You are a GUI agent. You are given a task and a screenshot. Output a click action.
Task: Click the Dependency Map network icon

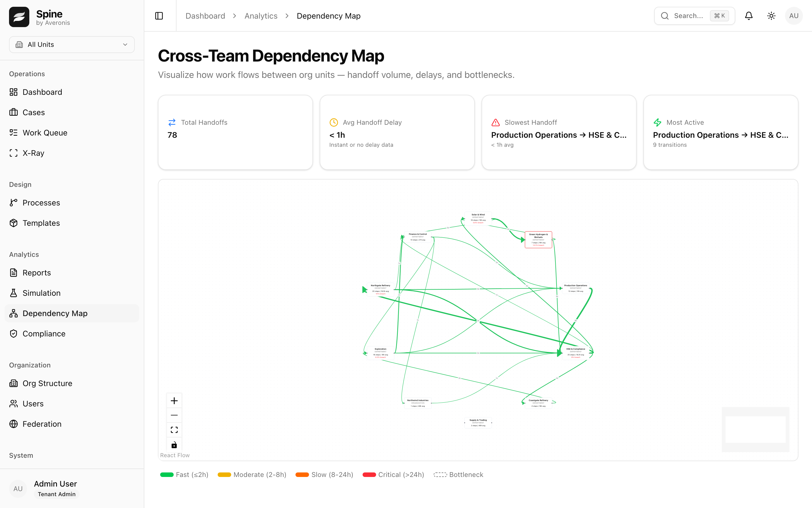[x=14, y=313]
